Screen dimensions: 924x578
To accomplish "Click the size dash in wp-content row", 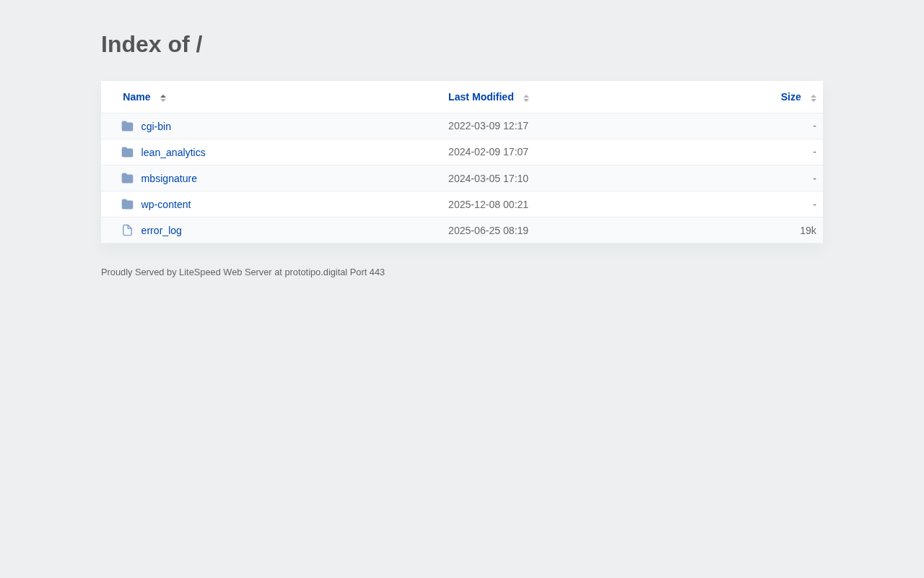I will (814, 204).
